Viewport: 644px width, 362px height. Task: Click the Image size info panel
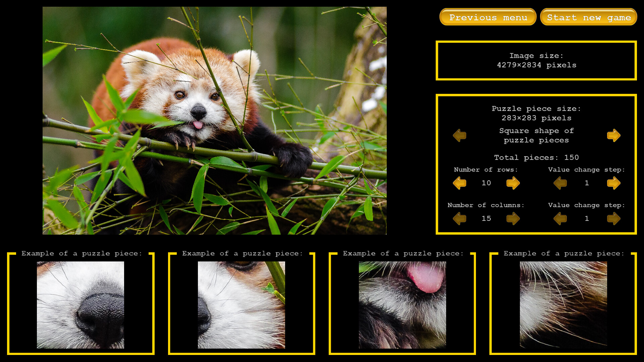536,60
